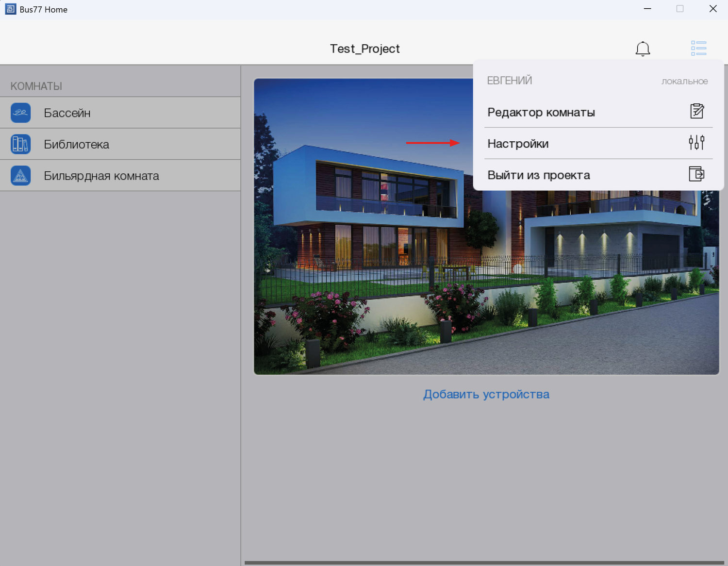This screenshot has width=728, height=566.
Task: Open 'Настройки' from the popup menu
Action: [x=518, y=144]
